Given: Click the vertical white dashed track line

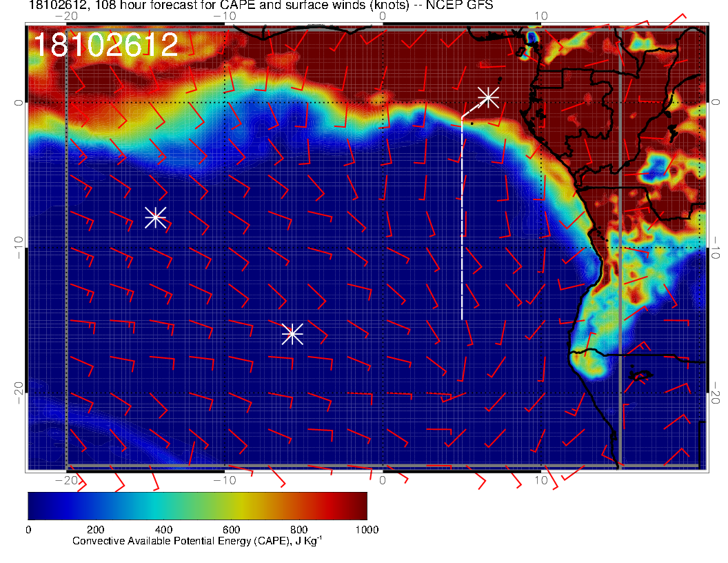Looking at the screenshot, I should coord(461,221).
